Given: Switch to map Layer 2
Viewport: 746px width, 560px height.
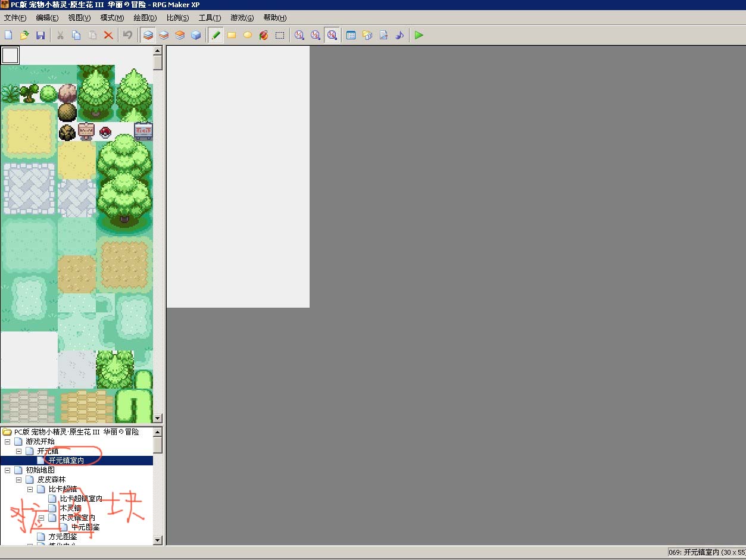Looking at the screenshot, I should click(164, 35).
